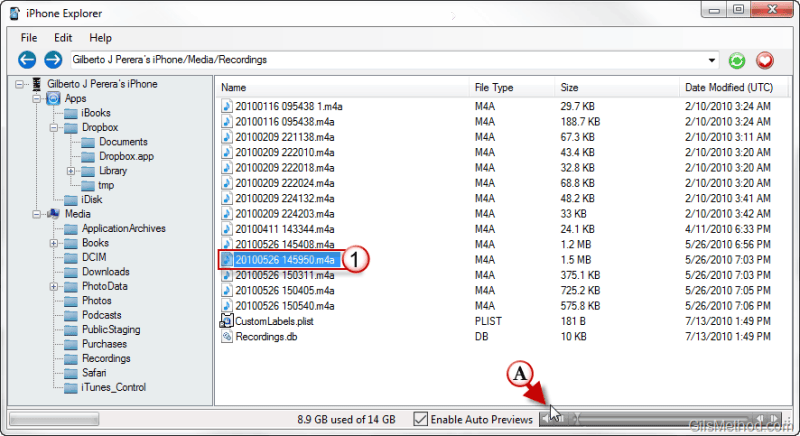Image resolution: width=800 pixels, height=436 pixels.
Task: Click the 8.9 GB used of 14 GB status text
Action: click(346, 419)
